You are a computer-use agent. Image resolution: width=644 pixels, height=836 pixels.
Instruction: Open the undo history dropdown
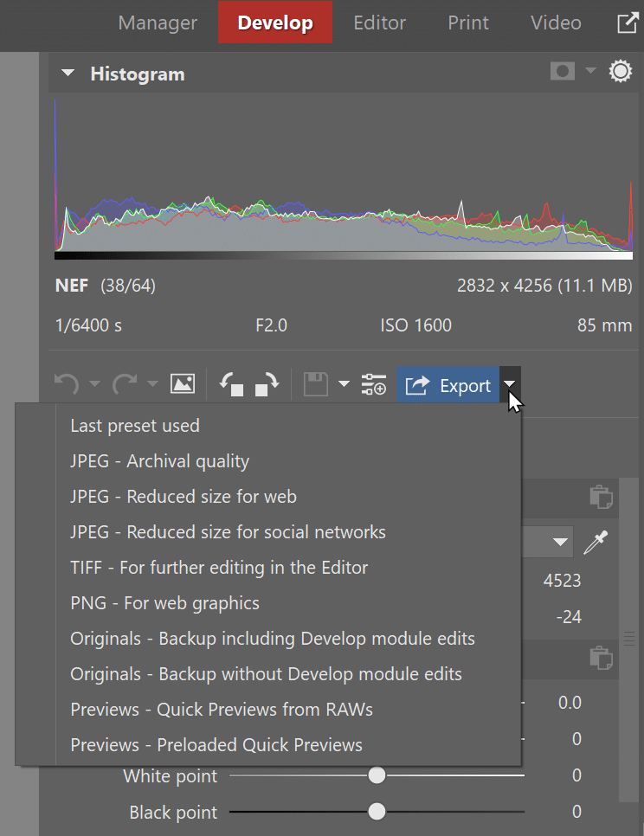pyautogui.click(x=94, y=383)
